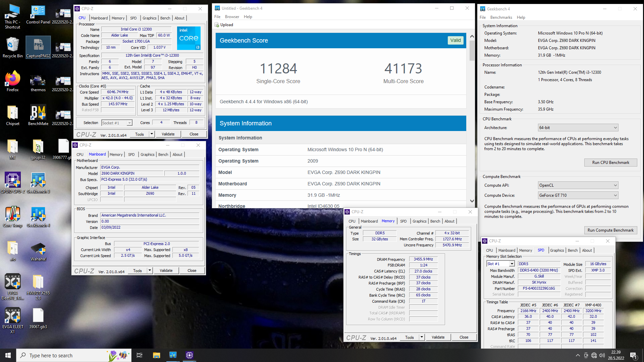Launch EVGA ELEET X1 shortcut

click(12, 321)
